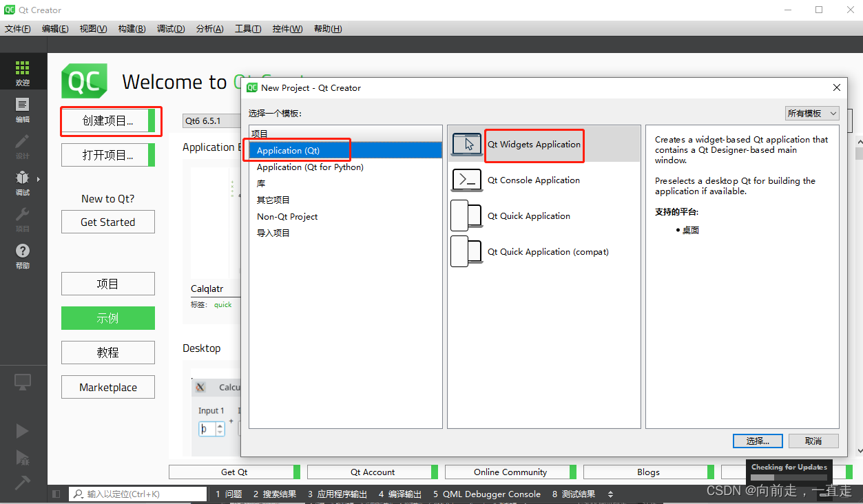Screen dimensions: 863x504
Task: Click the 打开项目... button
Action: [108, 155]
